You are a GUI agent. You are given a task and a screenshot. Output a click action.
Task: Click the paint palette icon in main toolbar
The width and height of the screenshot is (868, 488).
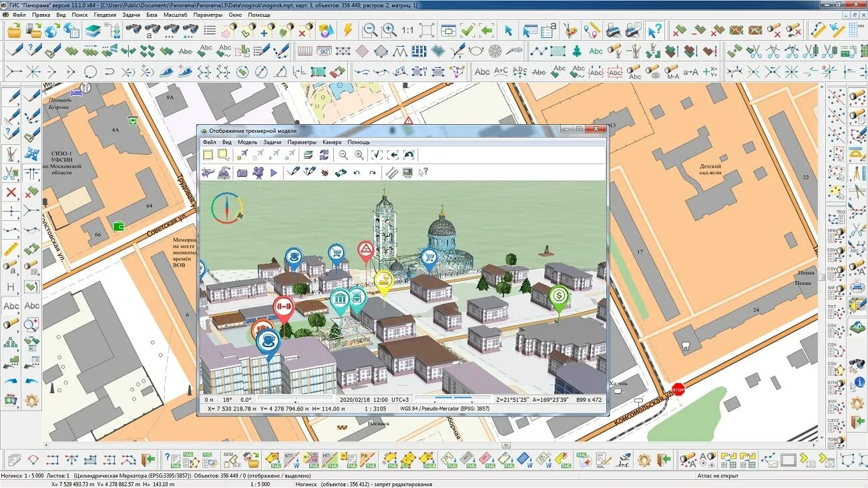point(570,30)
